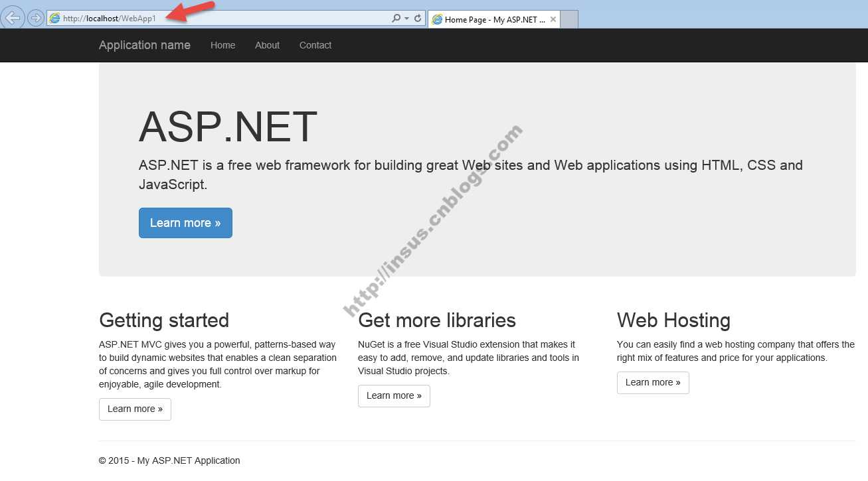Click the web hosting company description paragraph
This screenshot has height=481, width=868.
(x=736, y=351)
